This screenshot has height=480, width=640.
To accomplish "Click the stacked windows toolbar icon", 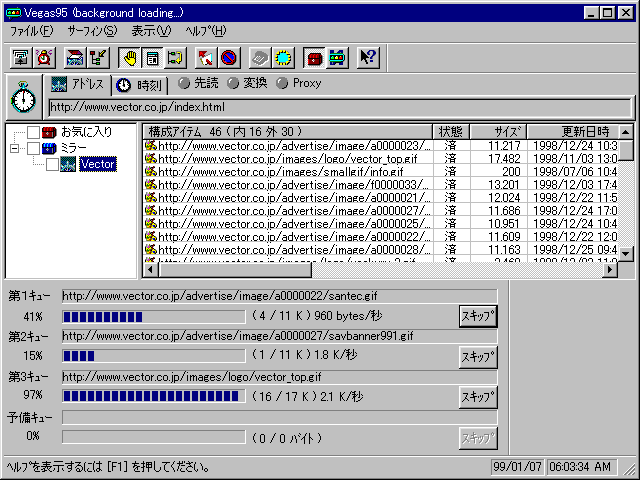I will [20, 58].
